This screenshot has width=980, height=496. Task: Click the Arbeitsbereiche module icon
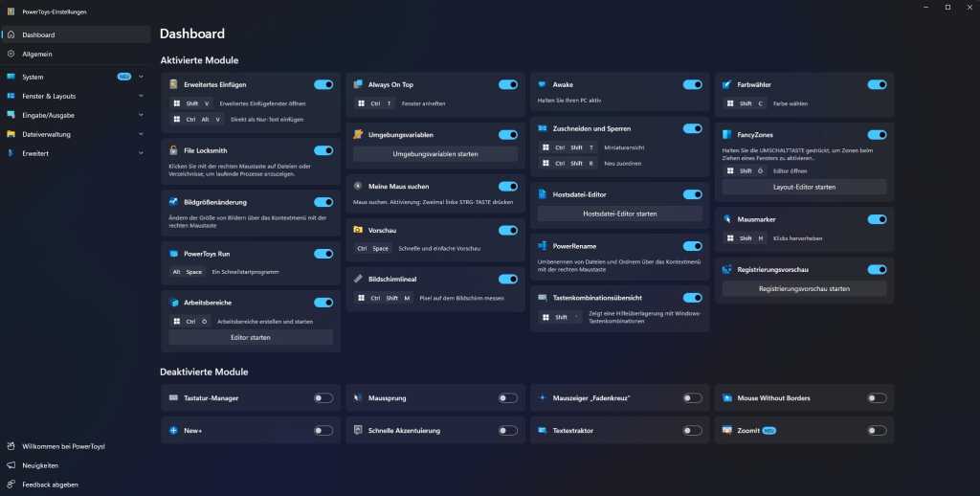[173, 303]
